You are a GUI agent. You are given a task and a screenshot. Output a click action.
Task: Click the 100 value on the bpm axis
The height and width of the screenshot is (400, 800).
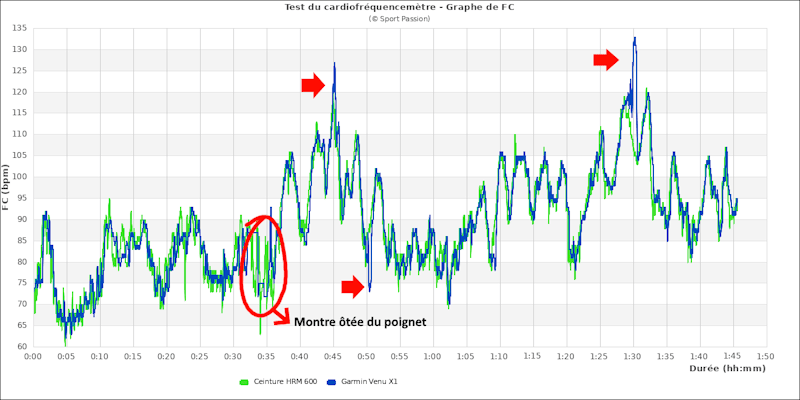click(20, 177)
